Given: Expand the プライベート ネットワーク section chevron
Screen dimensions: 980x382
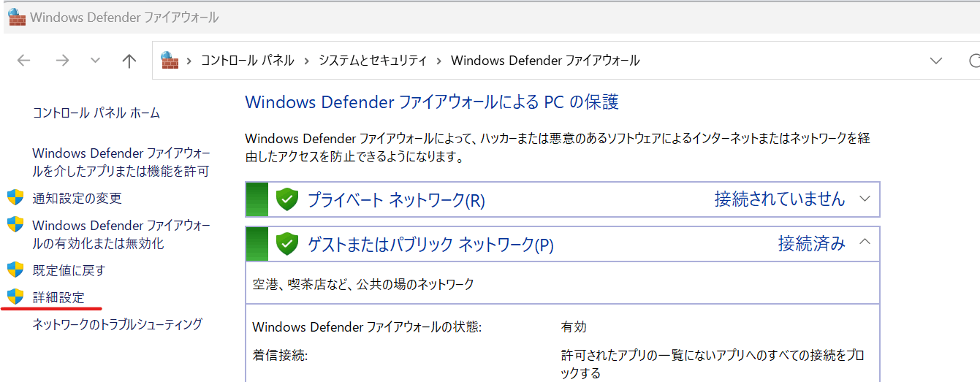Looking at the screenshot, I should [x=865, y=199].
